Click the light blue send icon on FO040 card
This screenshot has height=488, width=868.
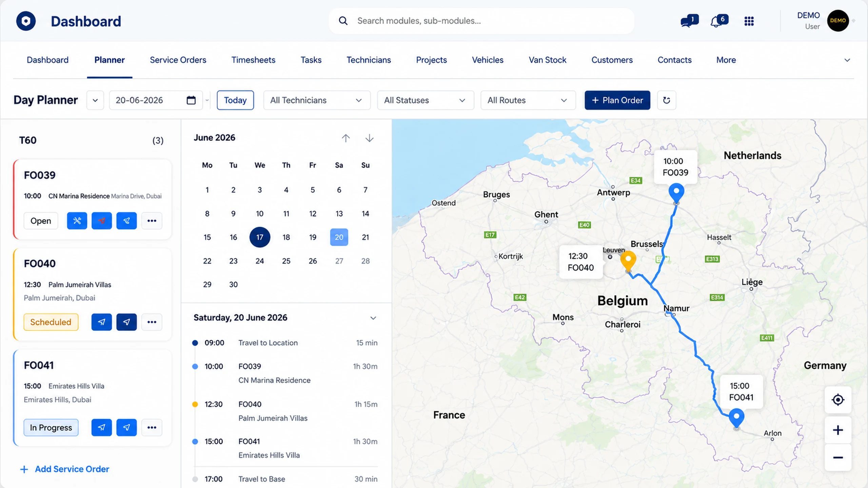tap(102, 322)
